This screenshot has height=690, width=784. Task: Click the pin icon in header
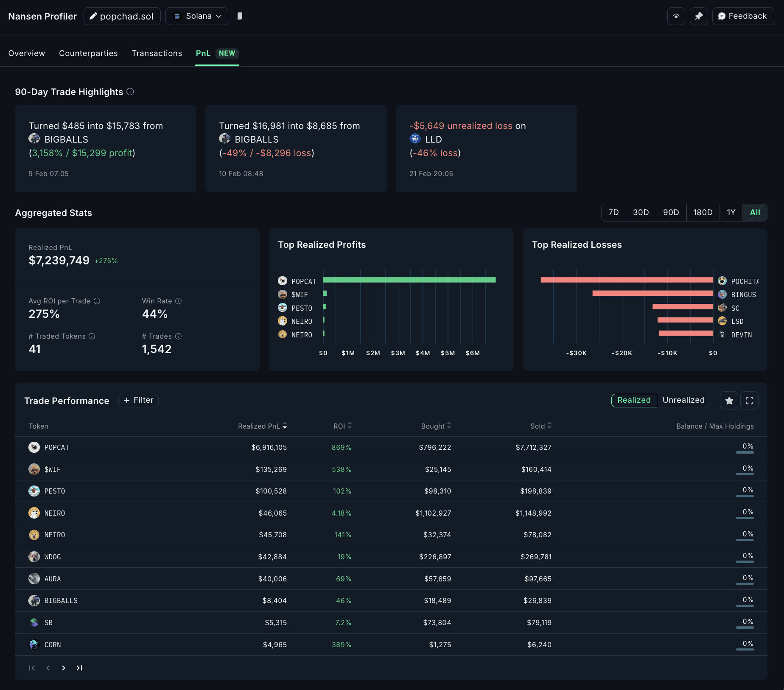click(699, 16)
